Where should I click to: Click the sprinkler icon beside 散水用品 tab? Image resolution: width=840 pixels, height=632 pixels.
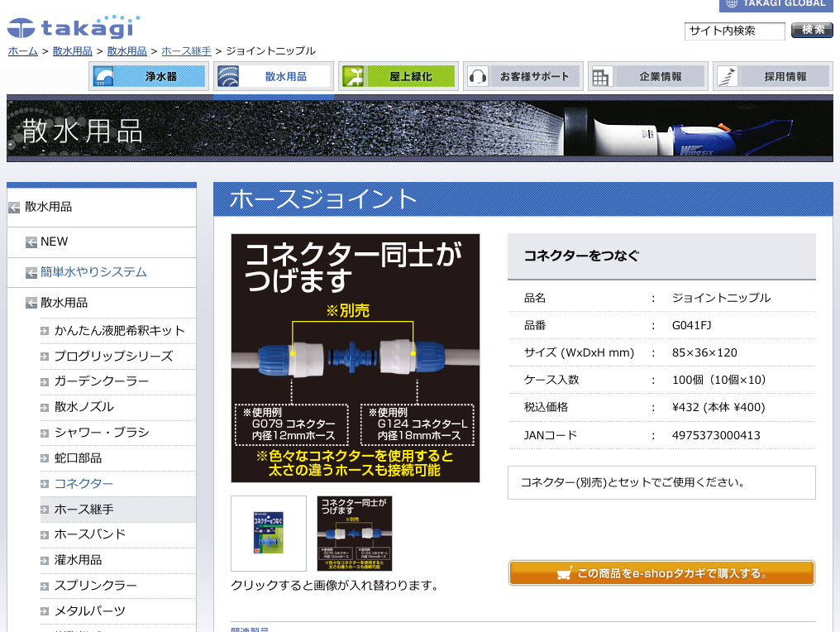[x=228, y=77]
